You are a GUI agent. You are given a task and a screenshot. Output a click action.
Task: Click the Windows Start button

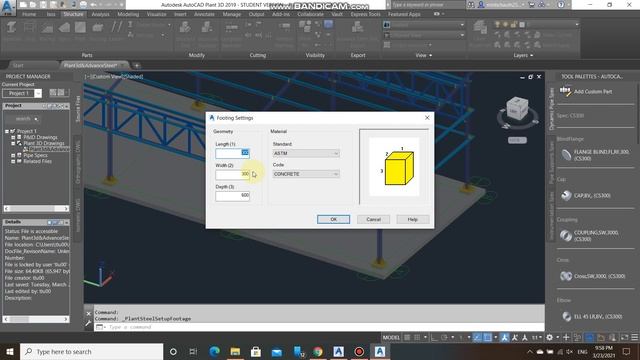click(9, 351)
